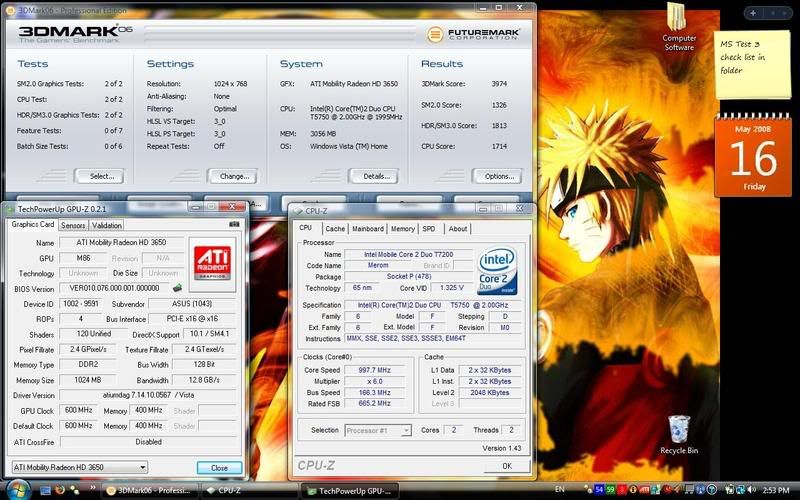Click the red 3 tray icon

(621, 490)
